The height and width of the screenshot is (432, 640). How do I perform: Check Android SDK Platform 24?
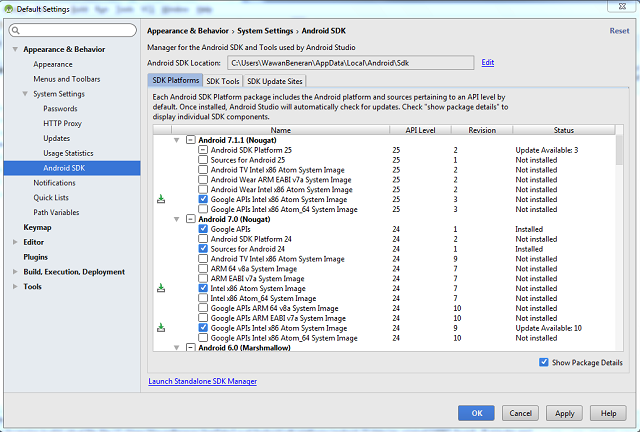[203, 239]
